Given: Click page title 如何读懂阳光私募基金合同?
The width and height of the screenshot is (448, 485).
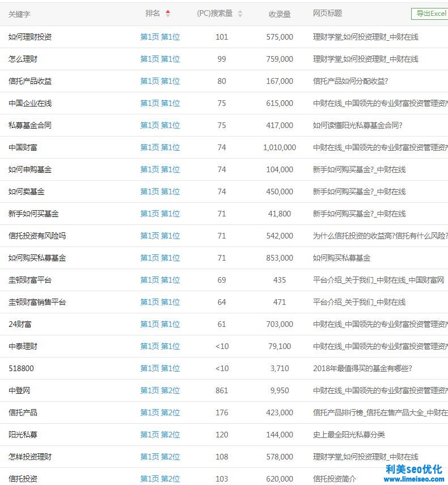Looking at the screenshot, I should tap(358, 125).
